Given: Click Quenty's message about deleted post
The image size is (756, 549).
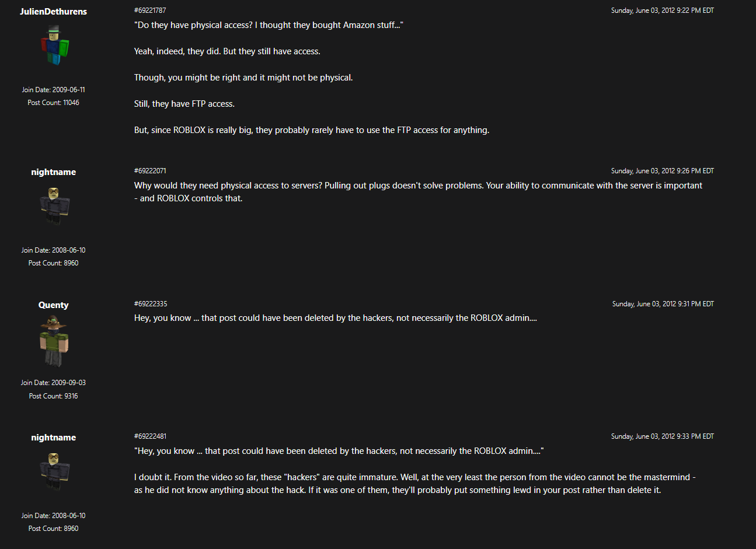Looking at the screenshot, I should pyautogui.click(x=335, y=318).
